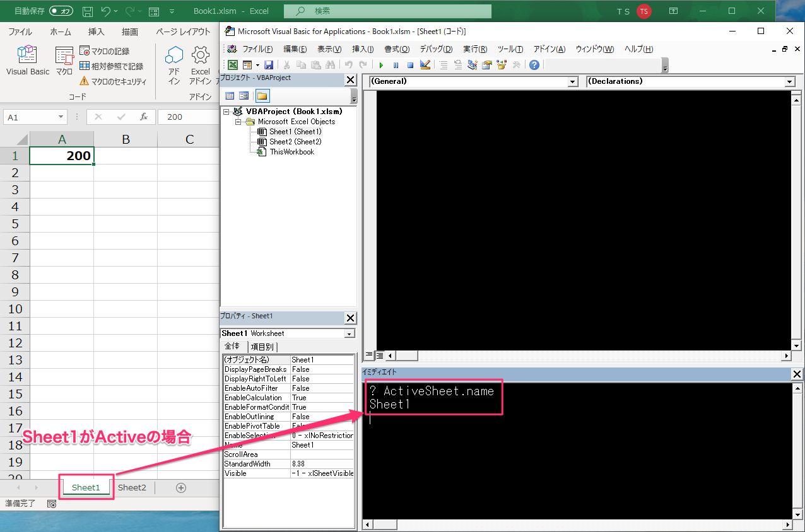Click Toggle Folders in the Project pane

click(x=262, y=96)
